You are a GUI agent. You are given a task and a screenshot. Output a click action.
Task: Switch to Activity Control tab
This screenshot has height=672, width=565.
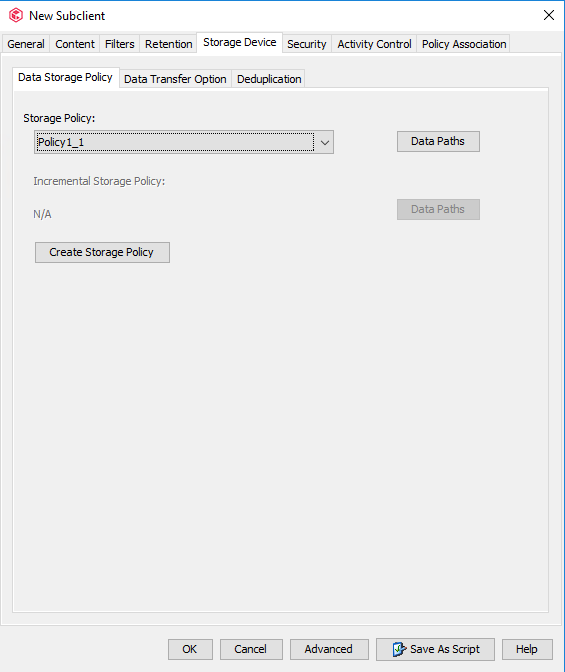pos(374,44)
